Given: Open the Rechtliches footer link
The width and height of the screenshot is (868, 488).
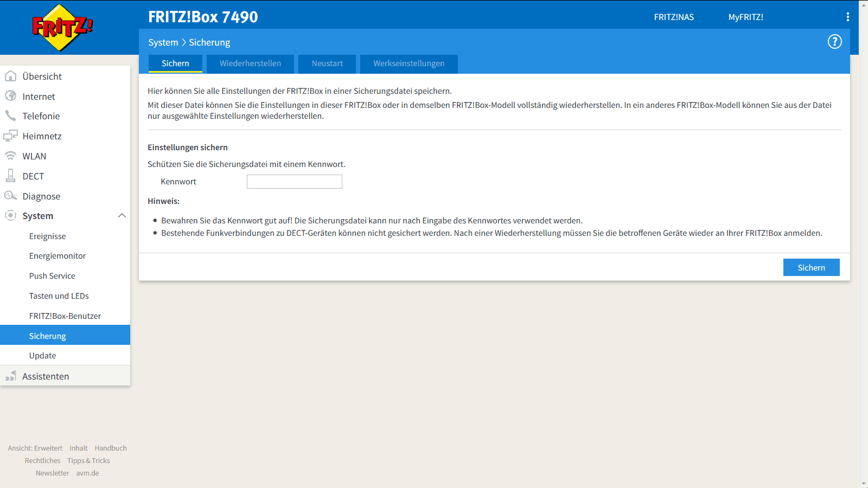Looking at the screenshot, I should coord(42,460).
